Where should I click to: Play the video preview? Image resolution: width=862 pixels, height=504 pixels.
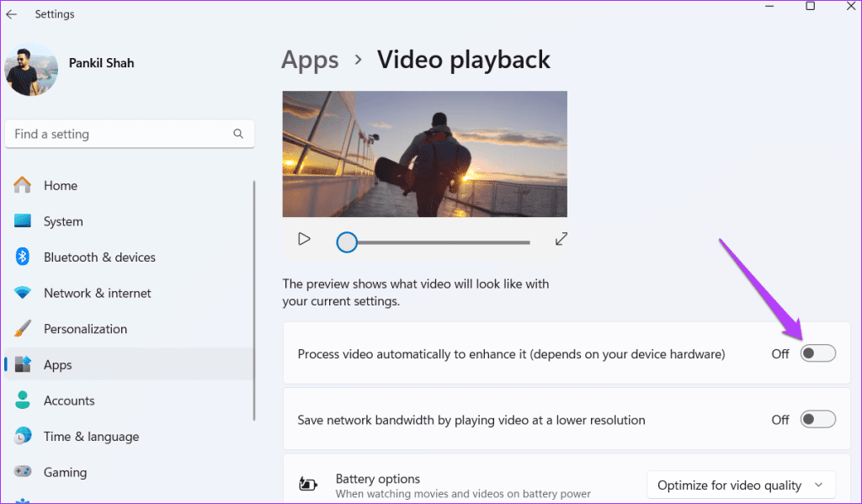(305, 240)
